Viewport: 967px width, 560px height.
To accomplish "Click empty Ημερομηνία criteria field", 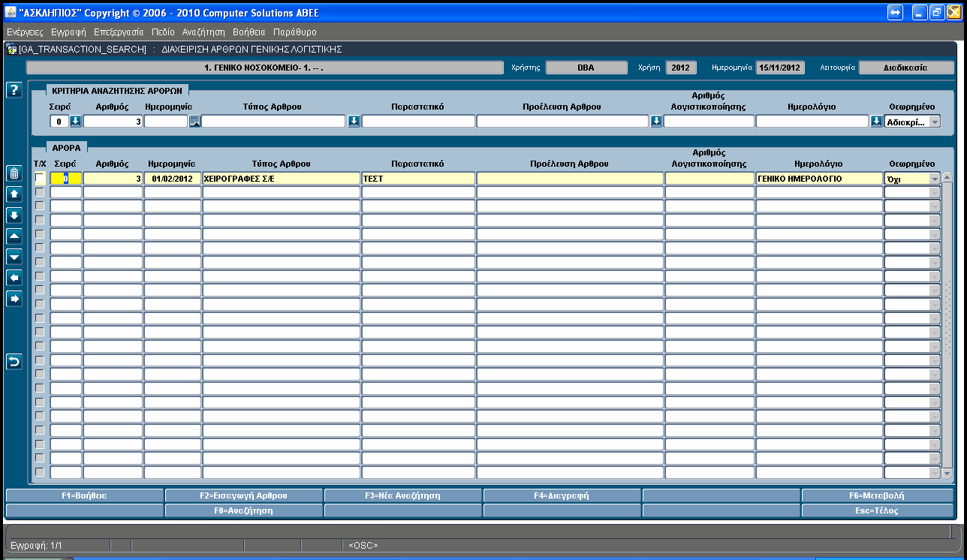I will [166, 122].
